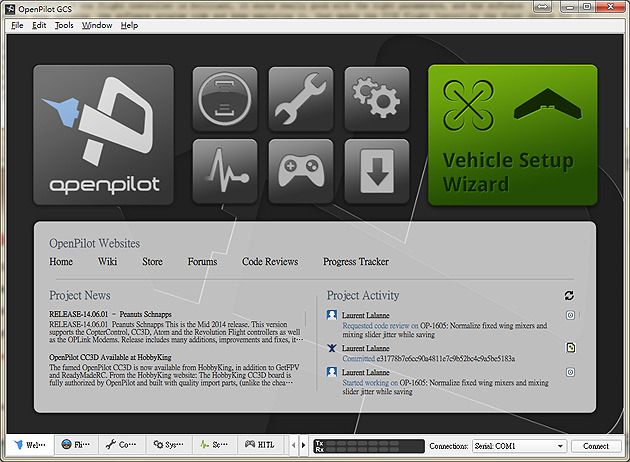Switch to the Welcome tab
The height and width of the screenshot is (462, 630).
click(30, 445)
